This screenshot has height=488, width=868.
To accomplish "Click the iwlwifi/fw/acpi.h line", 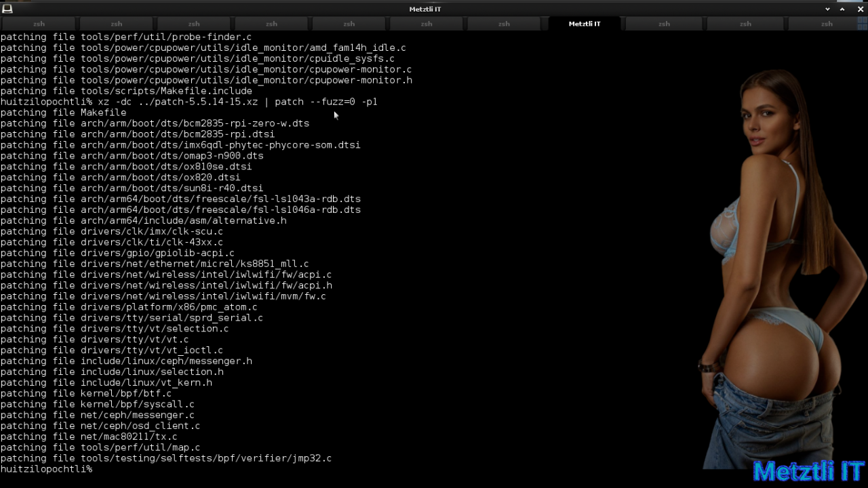I will click(166, 286).
